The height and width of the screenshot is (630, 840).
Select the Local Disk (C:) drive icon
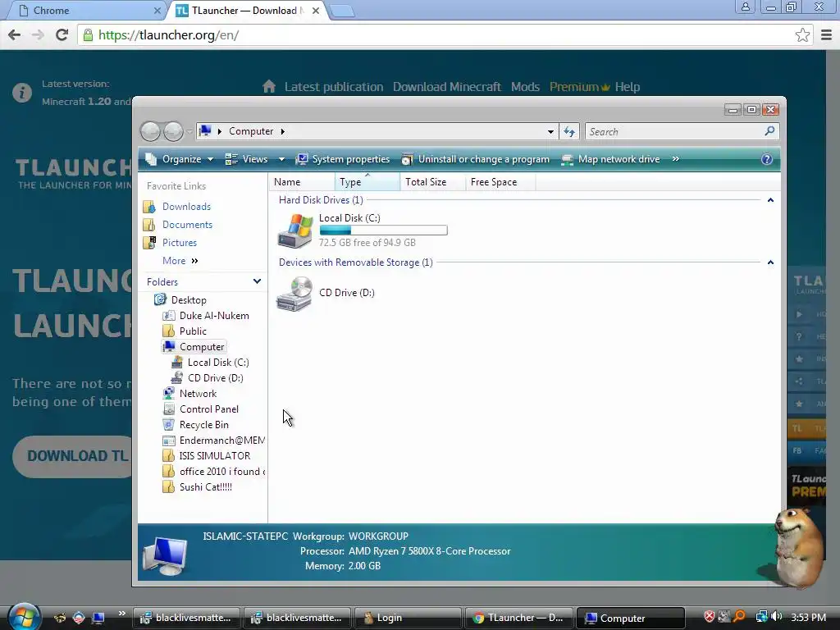click(x=294, y=231)
